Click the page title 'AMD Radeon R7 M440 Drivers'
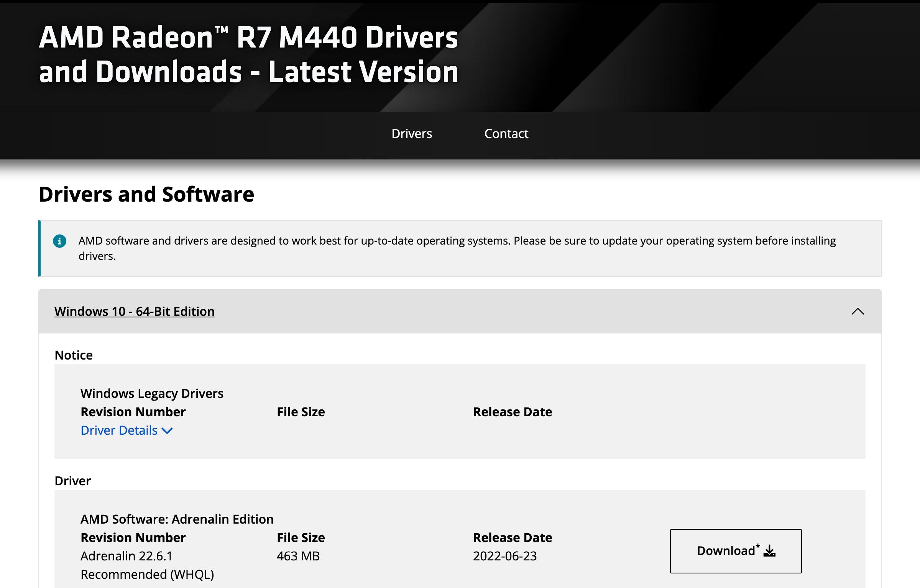The width and height of the screenshot is (920, 588). [x=248, y=38]
